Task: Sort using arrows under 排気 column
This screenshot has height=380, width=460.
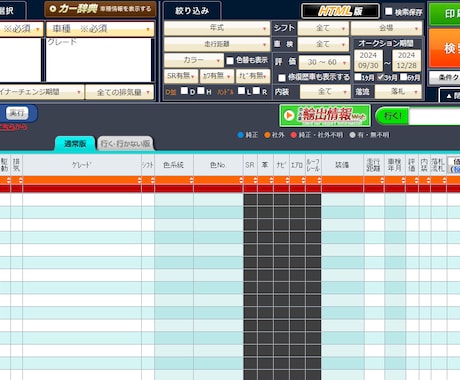Action: point(21,180)
